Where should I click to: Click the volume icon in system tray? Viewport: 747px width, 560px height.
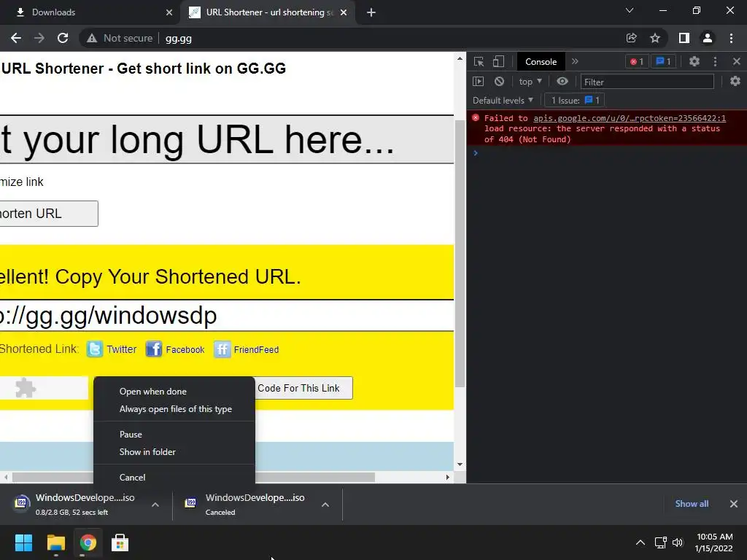click(x=678, y=542)
